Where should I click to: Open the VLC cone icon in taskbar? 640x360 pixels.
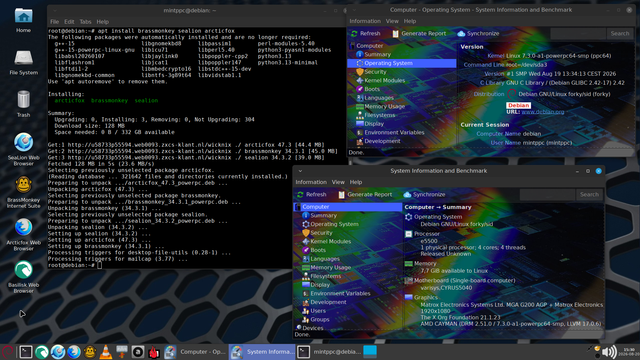(106, 352)
